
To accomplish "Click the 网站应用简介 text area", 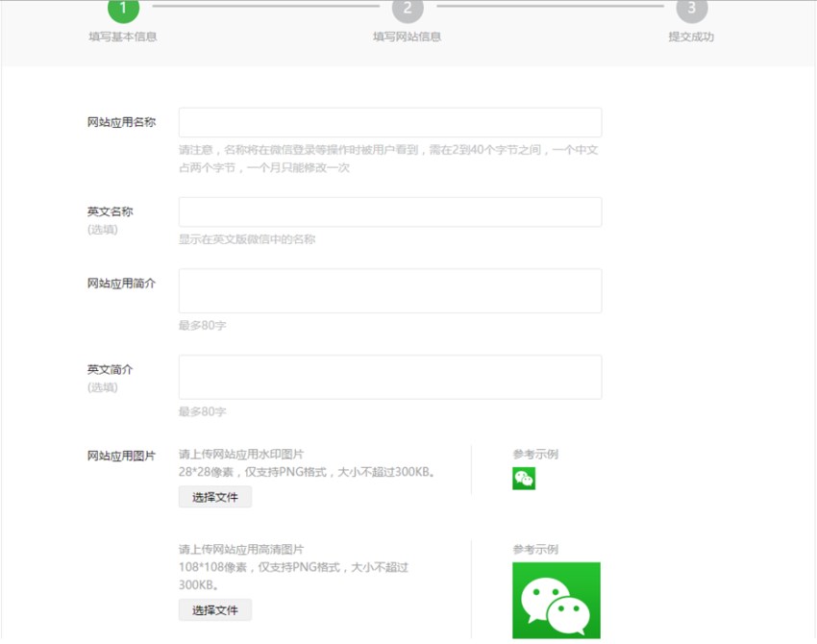I will [x=390, y=290].
